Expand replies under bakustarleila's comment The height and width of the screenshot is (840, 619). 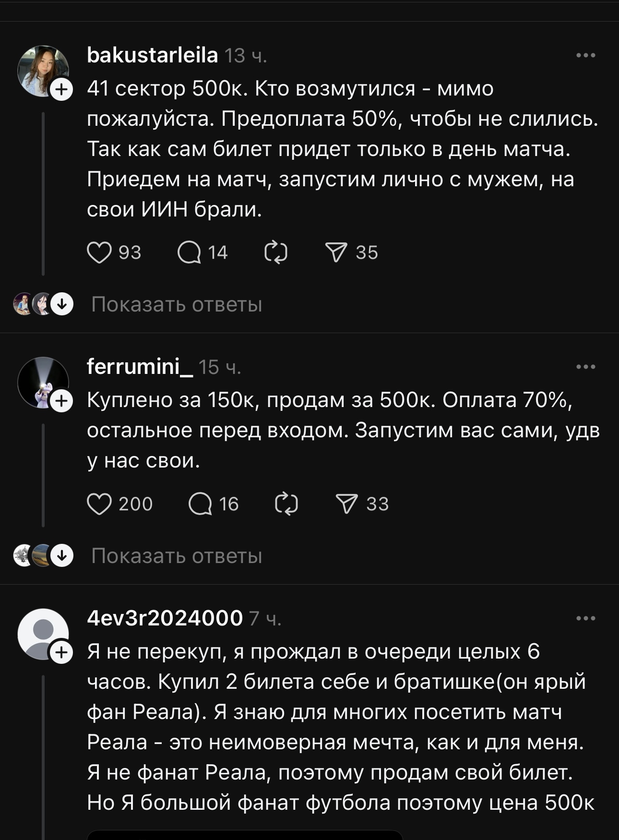[177, 303]
